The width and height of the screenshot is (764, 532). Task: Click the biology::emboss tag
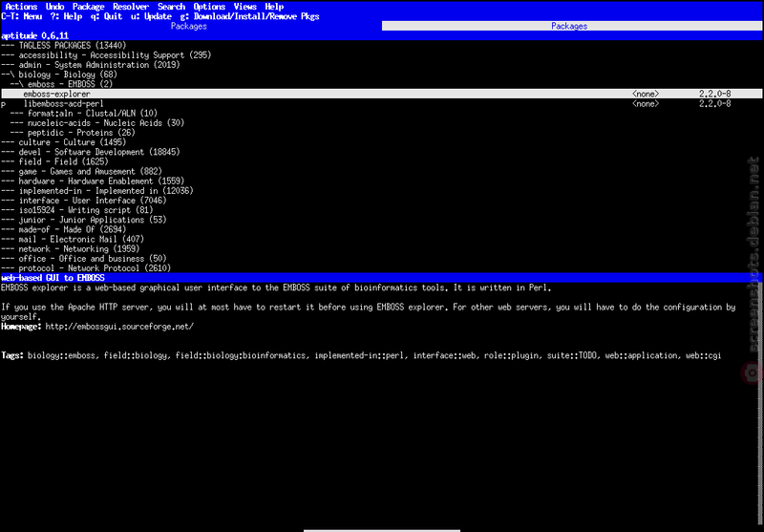61,355
